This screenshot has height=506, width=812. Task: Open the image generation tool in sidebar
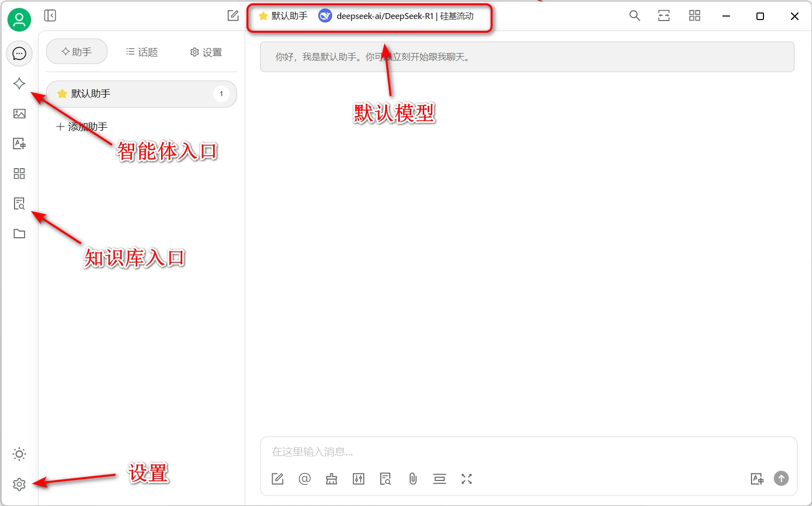click(19, 114)
